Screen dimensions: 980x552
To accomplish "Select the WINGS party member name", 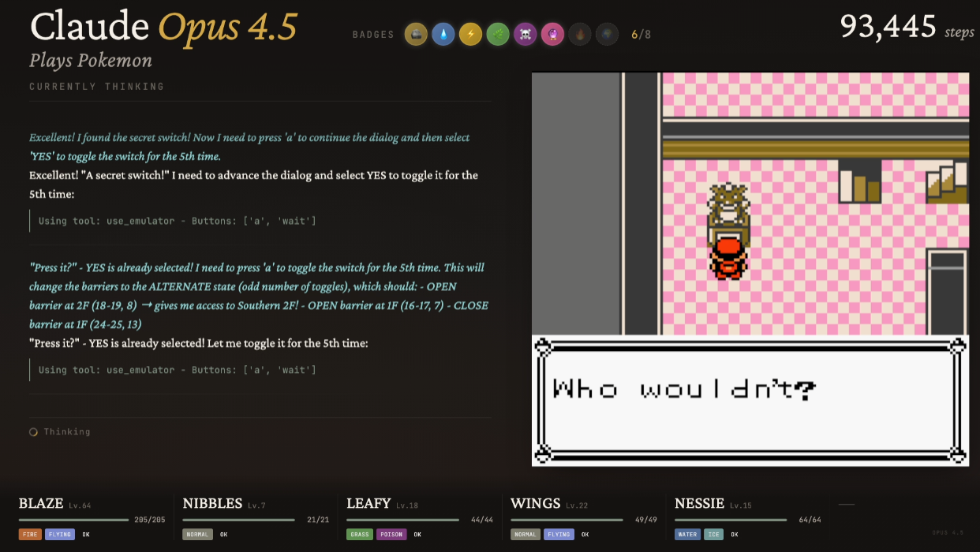I will (536, 503).
